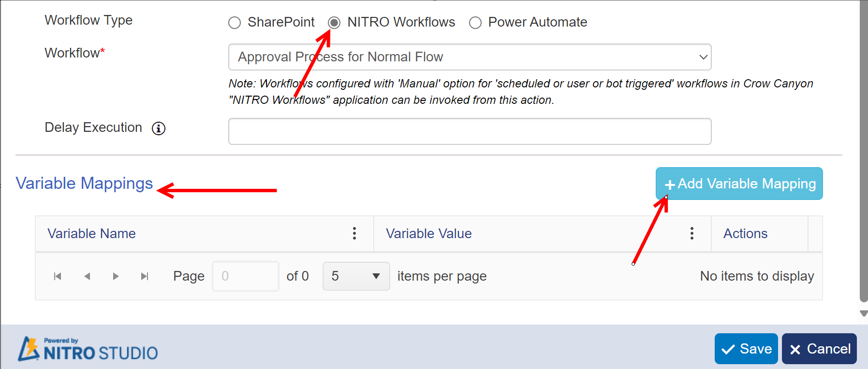Image resolution: width=868 pixels, height=369 pixels.
Task: Click the Variable Mappings section heading
Action: click(84, 184)
